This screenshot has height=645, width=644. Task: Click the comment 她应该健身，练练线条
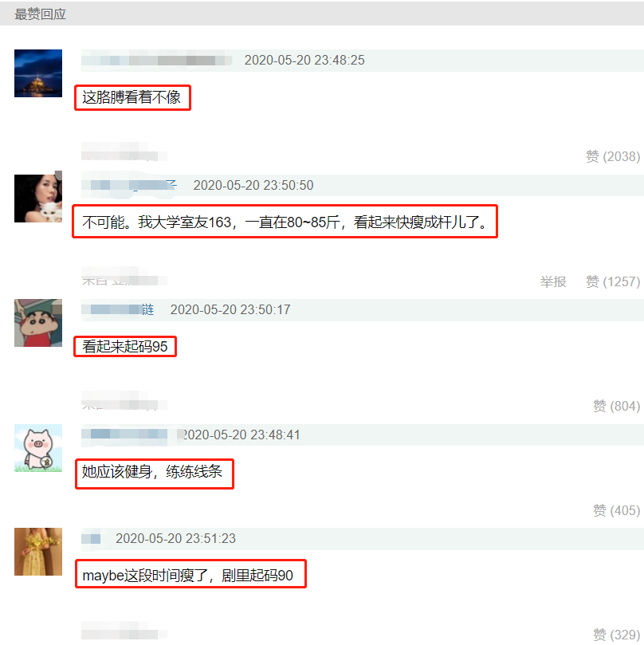(152, 471)
